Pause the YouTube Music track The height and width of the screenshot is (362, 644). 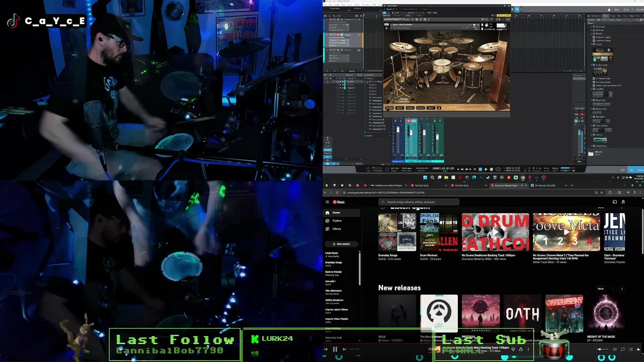pos(335,349)
